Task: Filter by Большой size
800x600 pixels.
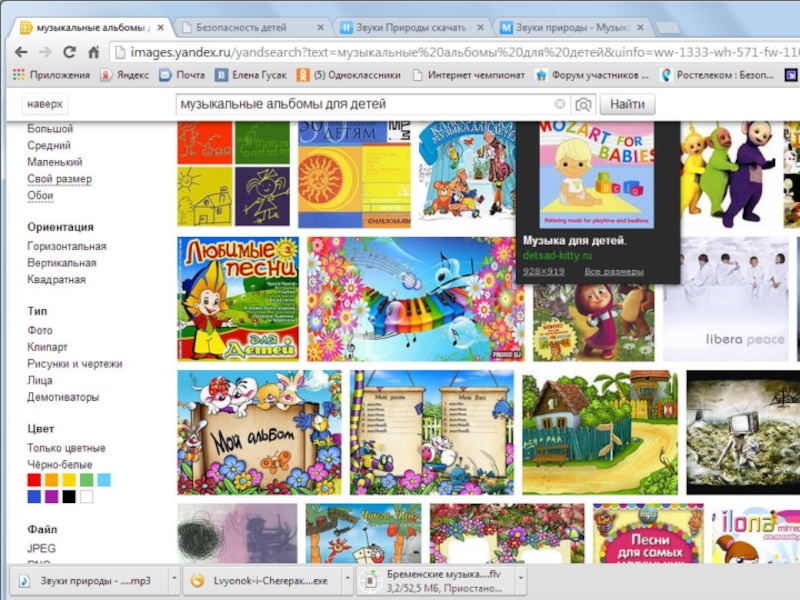Action: 50,129
